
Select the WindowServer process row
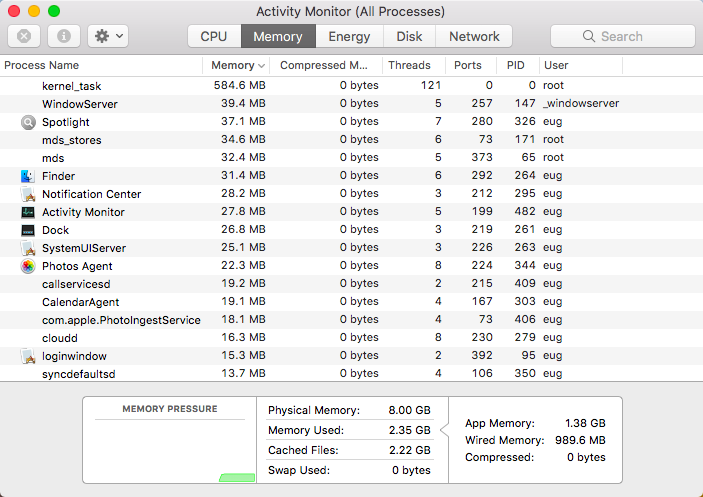[352, 104]
